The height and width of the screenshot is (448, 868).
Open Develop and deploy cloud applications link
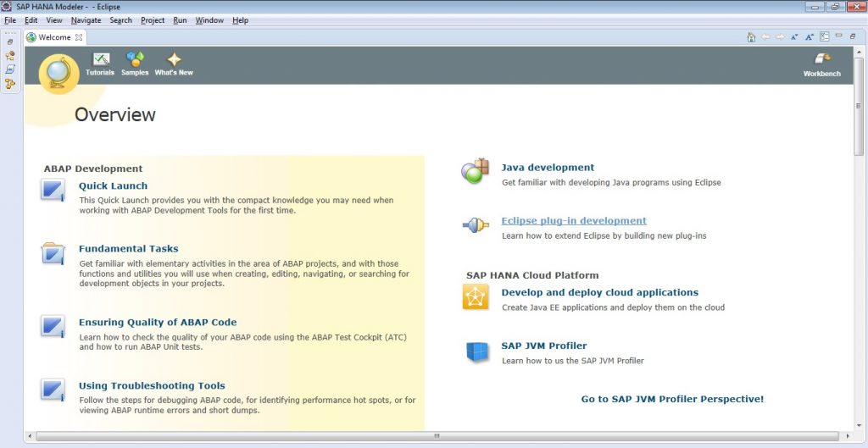tap(600, 292)
